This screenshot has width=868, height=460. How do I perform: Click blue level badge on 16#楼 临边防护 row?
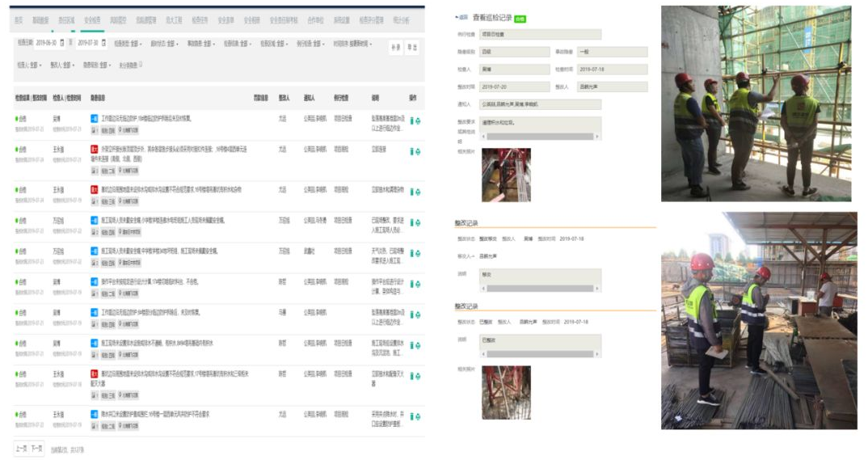coord(95,119)
